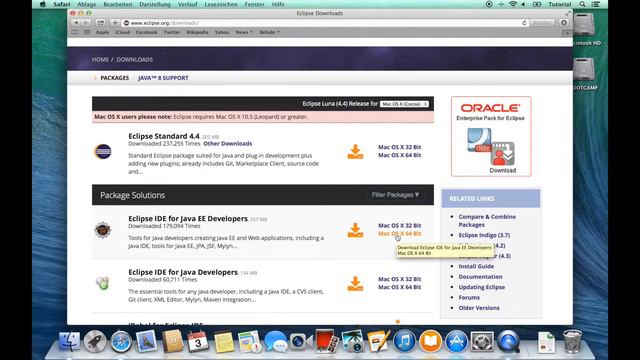Download Java EE Developers Mac OS X 32 Bit
The image size is (640, 360).
400,225
